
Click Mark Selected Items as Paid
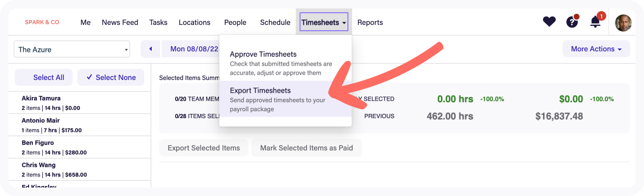tap(307, 148)
